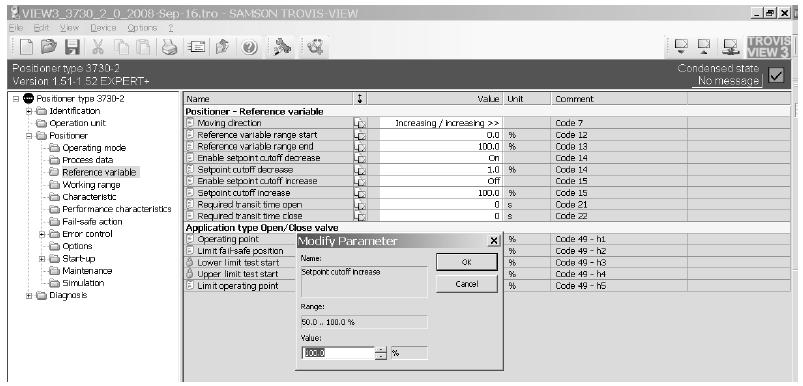The width and height of the screenshot is (803, 386).
Task: Open the Options menu
Action: tap(142, 28)
